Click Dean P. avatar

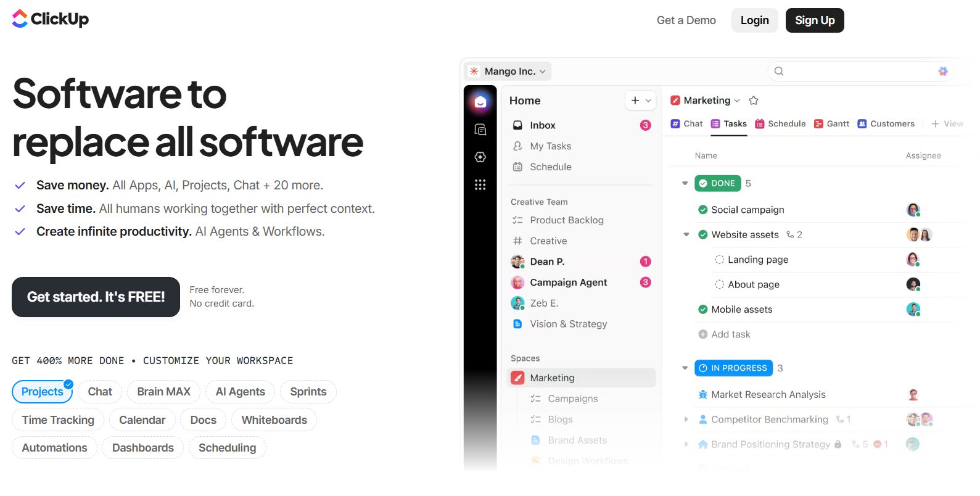pyautogui.click(x=518, y=262)
